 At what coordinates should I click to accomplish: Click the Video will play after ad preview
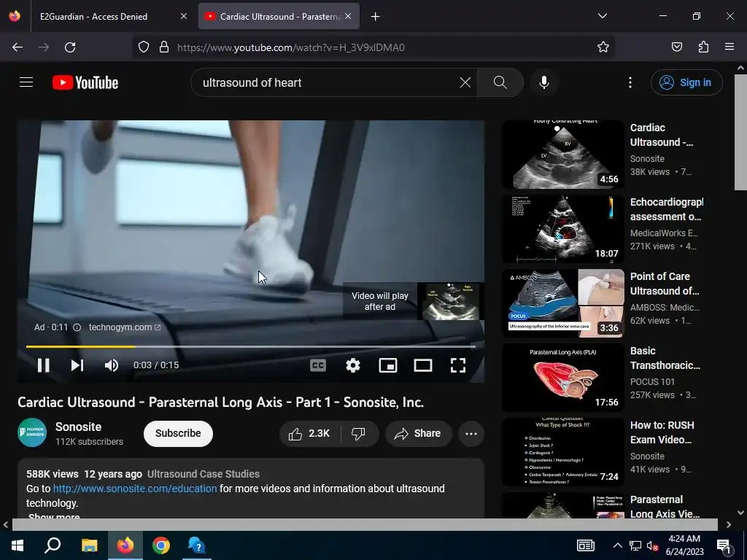click(414, 301)
